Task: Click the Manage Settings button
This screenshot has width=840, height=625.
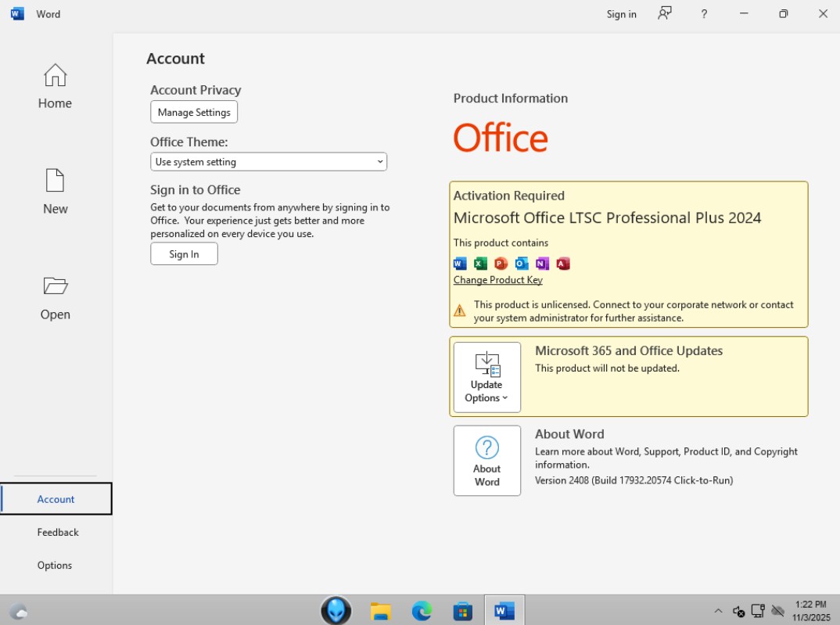Action: coord(194,112)
